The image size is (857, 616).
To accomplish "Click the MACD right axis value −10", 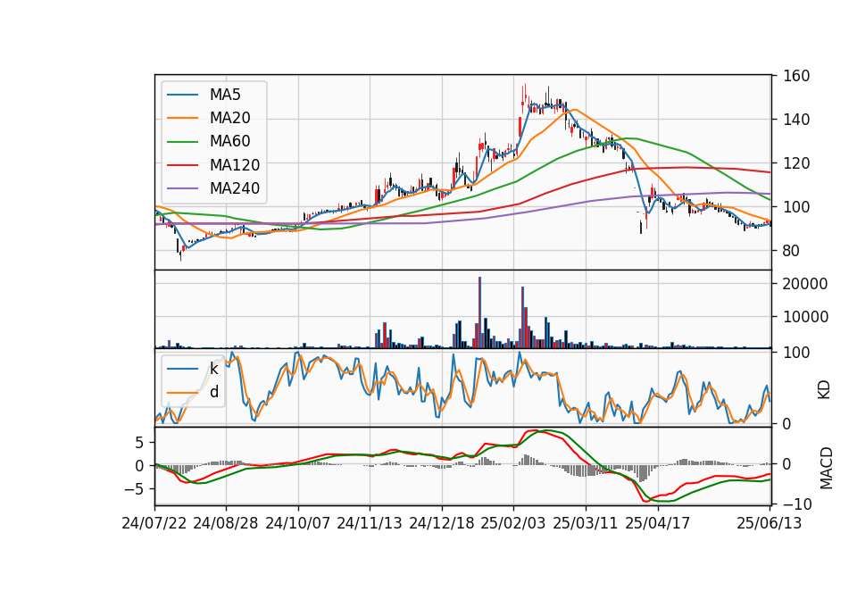I will pyautogui.click(x=797, y=504).
